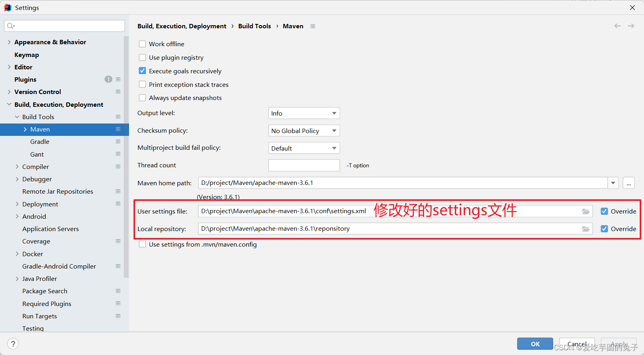Click into the Thread count field
Screen dimensions: 644x355
pyautogui.click(x=304, y=165)
